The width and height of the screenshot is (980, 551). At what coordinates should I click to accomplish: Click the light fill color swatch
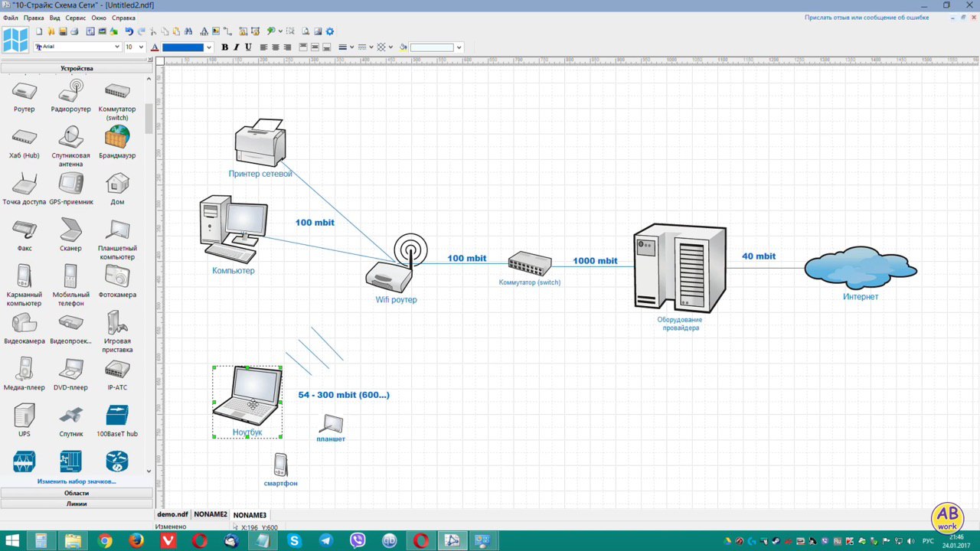click(432, 47)
